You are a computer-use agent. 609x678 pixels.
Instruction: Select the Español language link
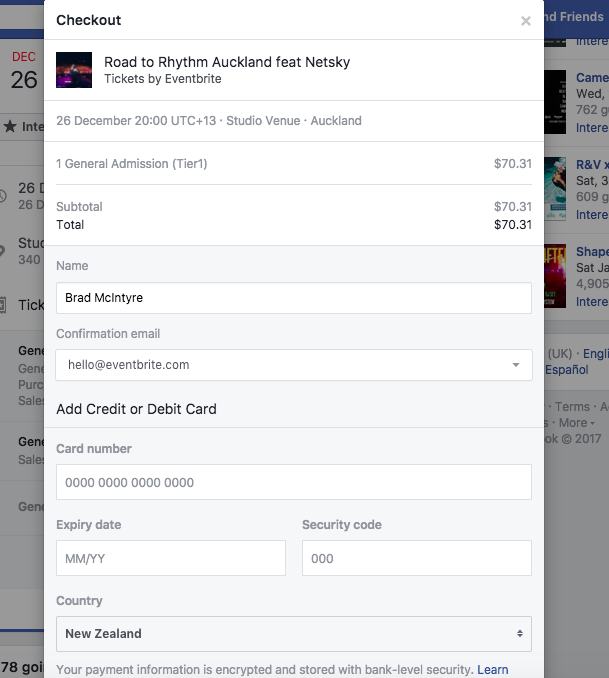[x=567, y=370]
